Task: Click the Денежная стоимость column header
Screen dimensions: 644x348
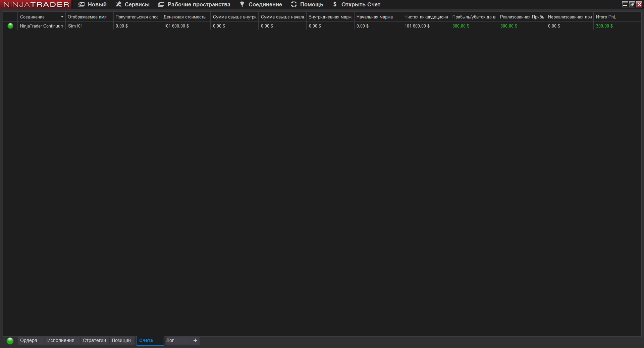Action: 186,17
